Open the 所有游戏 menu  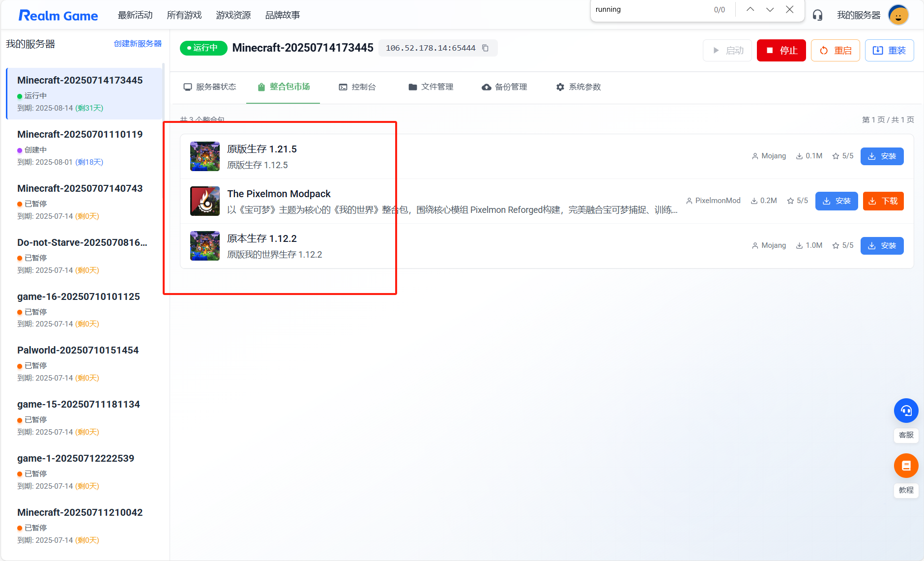pyautogui.click(x=184, y=15)
